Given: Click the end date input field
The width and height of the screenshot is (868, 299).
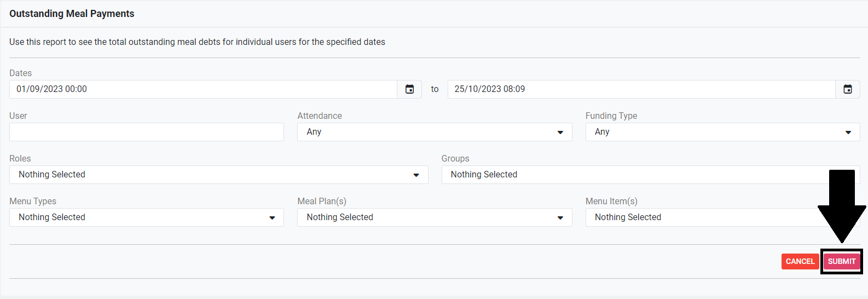Looking at the screenshot, I should (640, 89).
